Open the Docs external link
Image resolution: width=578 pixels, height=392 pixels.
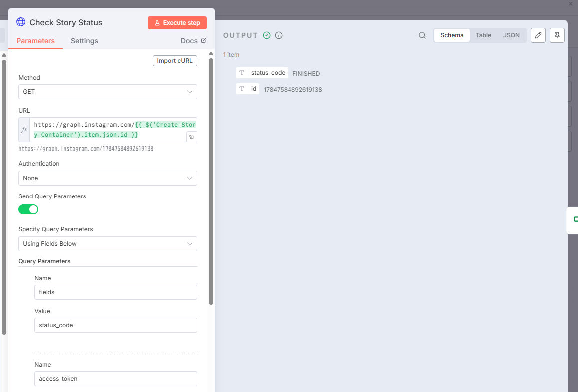tap(193, 41)
